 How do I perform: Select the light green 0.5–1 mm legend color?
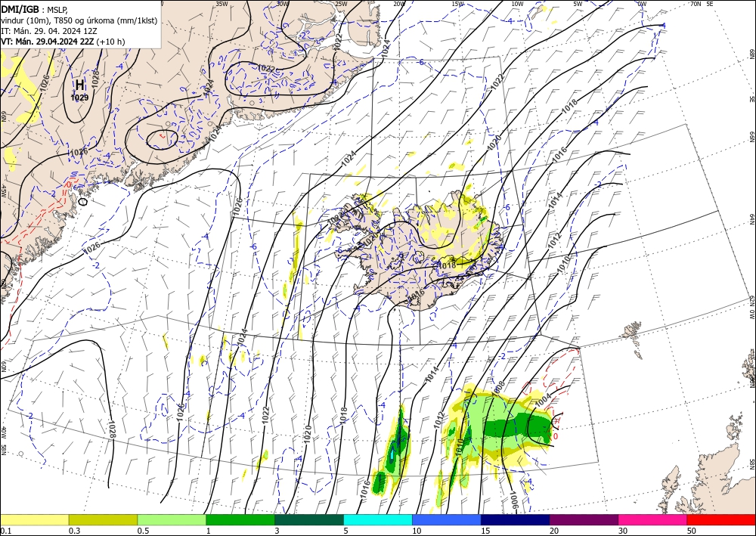172,519
